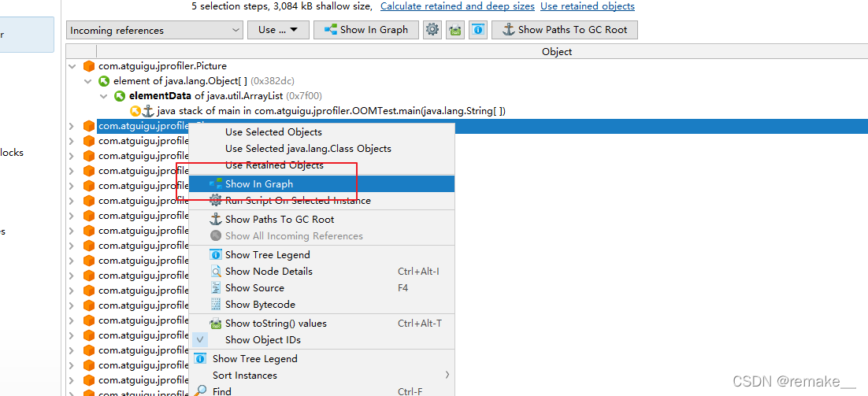Open the Incoming references combo box
Screen dimensions: 868x396
(x=154, y=30)
